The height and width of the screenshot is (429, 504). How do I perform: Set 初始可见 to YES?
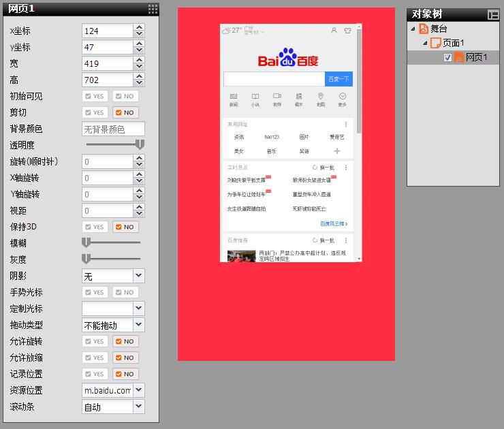coord(95,96)
